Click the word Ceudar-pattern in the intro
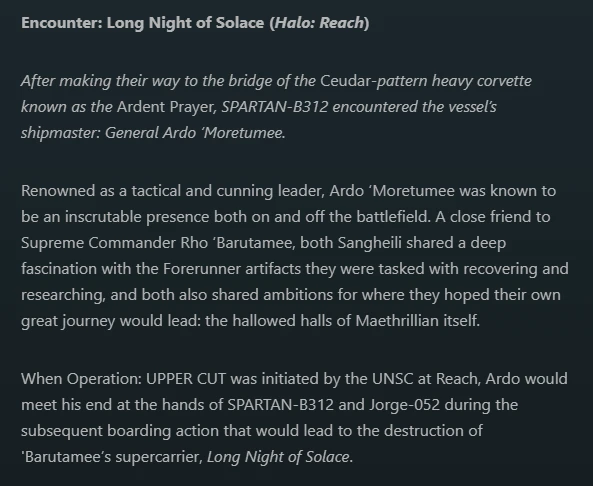Viewport: 593px width, 486px height. (374, 81)
